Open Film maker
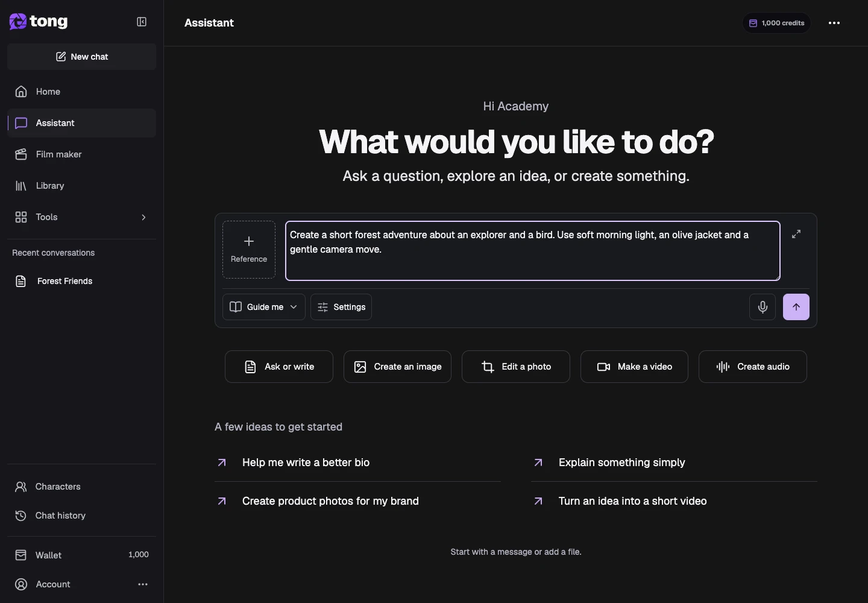Viewport: 868px width, 603px height. [x=82, y=154]
